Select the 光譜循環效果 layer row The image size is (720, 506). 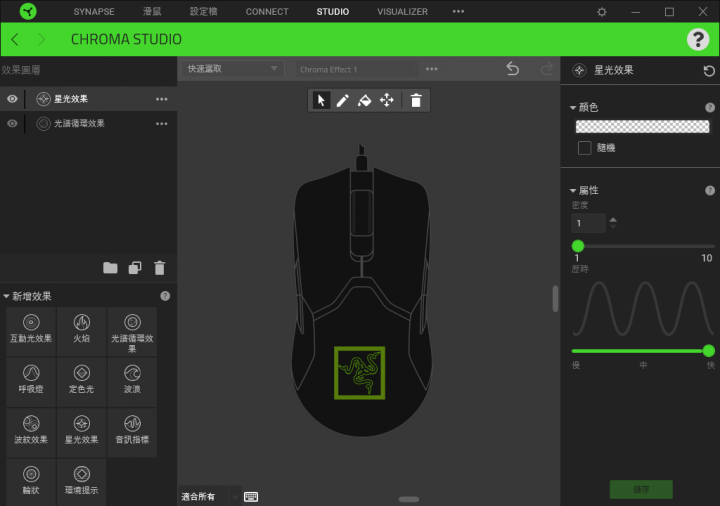click(x=88, y=124)
